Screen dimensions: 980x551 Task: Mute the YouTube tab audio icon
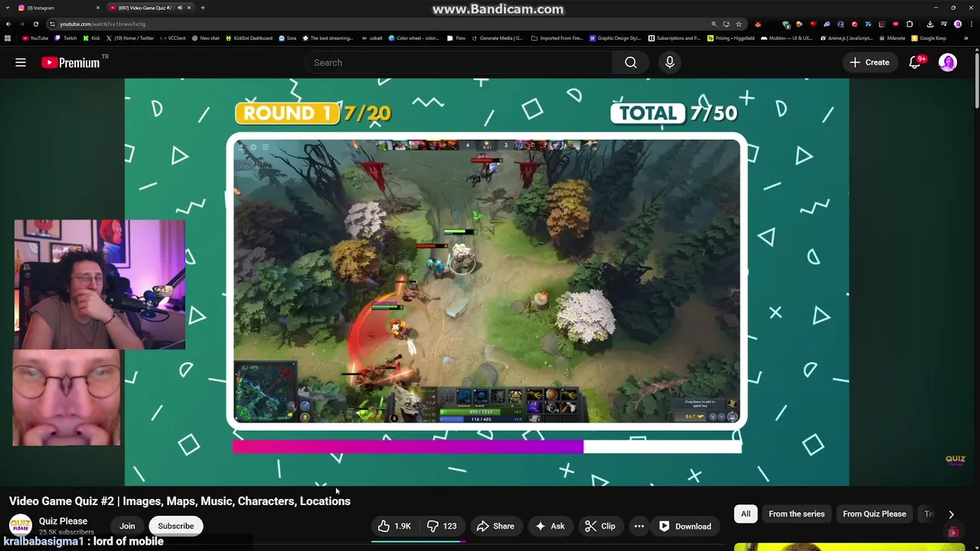tap(180, 8)
